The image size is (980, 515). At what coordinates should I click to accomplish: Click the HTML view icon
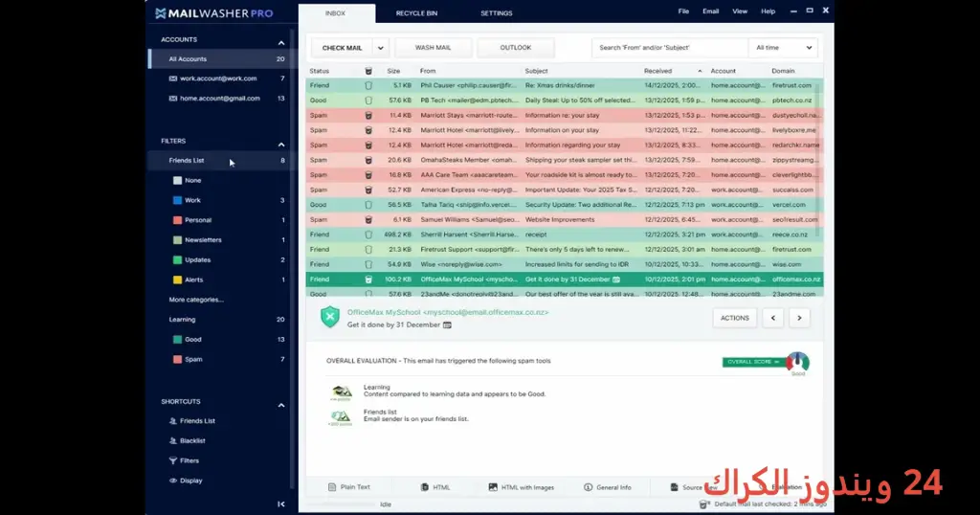(424, 487)
